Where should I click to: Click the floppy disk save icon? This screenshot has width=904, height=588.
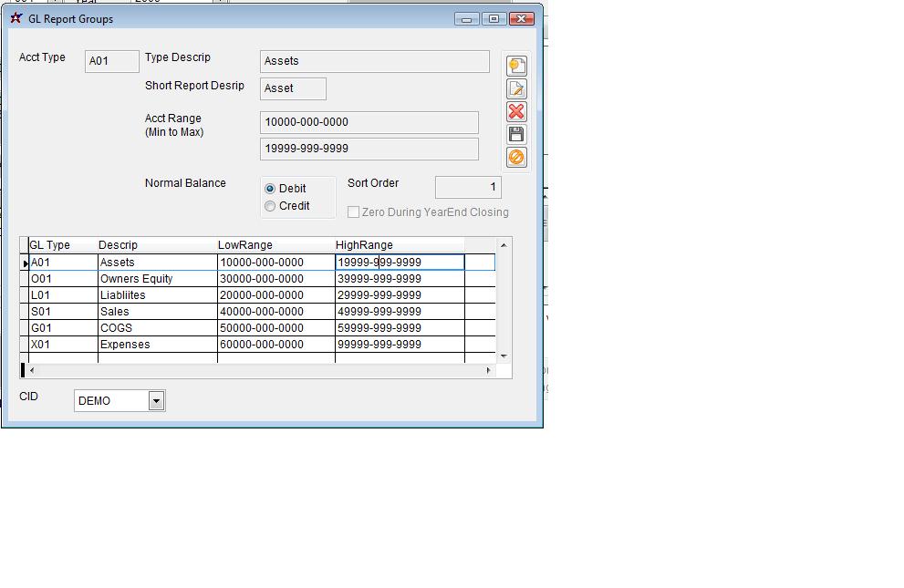click(516, 134)
